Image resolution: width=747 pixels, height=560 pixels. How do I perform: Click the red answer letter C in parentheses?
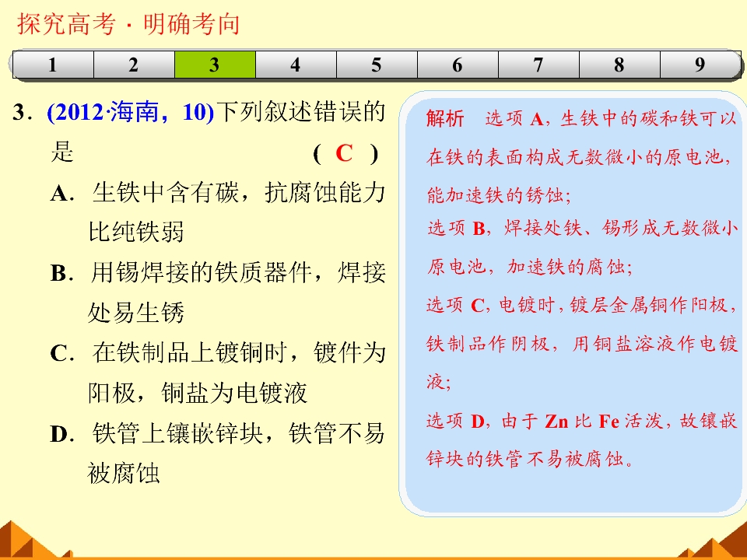(x=344, y=153)
